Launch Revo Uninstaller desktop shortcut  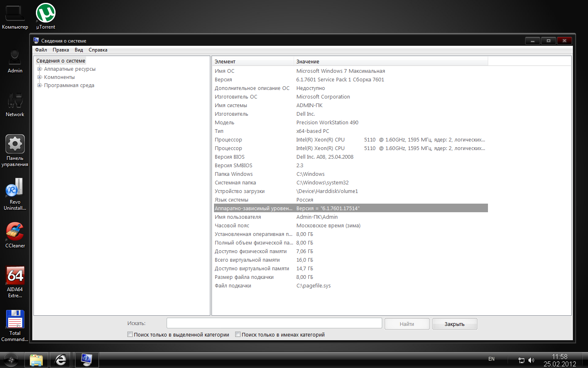[x=15, y=194]
